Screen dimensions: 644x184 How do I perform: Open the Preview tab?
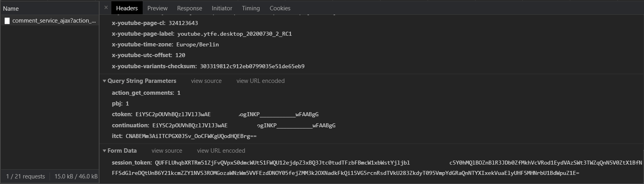pyautogui.click(x=157, y=8)
